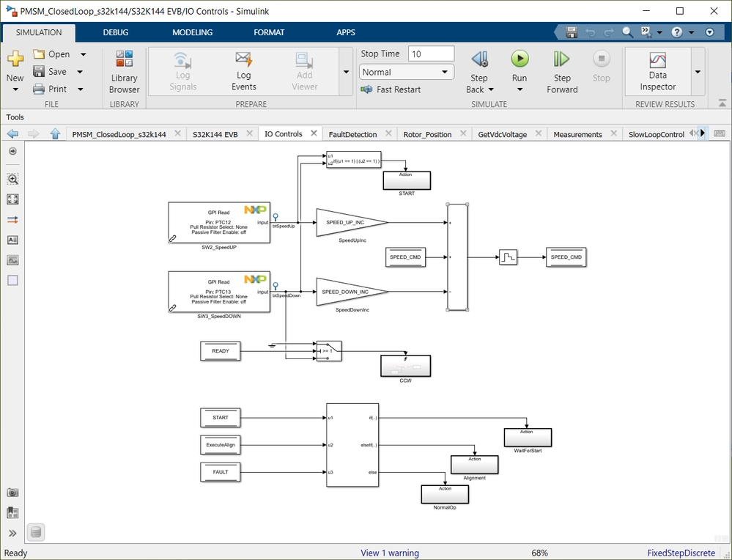Screen dimensions: 732x560
Task: Open the GetVdcVoltage tab
Action: (503, 135)
